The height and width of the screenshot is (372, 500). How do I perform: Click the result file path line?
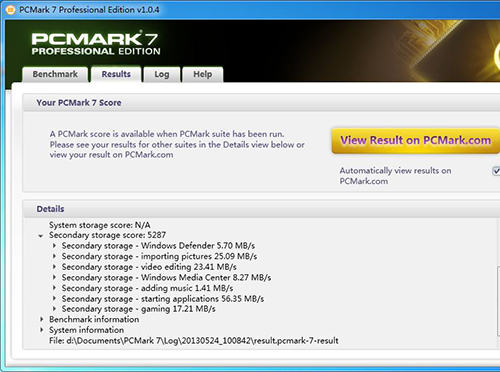tap(194, 341)
